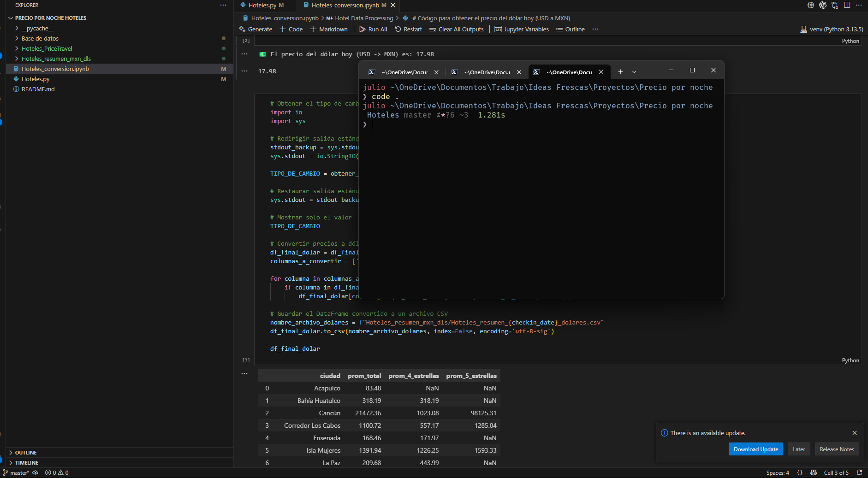Expand the Hoteles_PriceTravel folder
This screenshot has width=868, height=478.
point(47,48)
